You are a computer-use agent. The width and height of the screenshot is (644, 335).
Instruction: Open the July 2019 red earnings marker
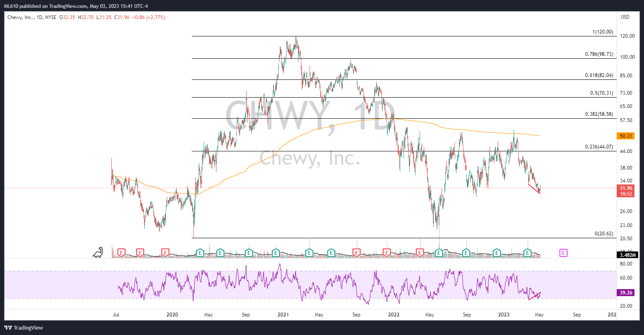pyautogui.click(x=121, y=252)
